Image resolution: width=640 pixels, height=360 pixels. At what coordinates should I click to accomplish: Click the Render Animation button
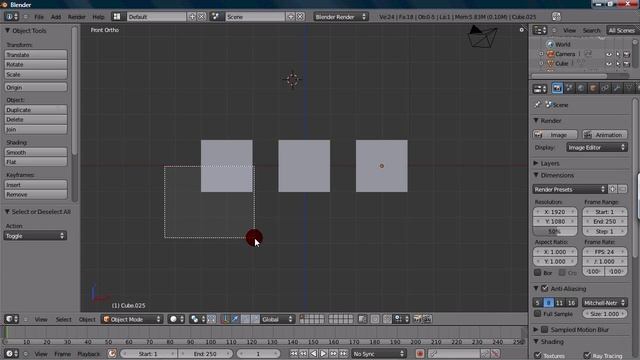click(x=604, y=135)
